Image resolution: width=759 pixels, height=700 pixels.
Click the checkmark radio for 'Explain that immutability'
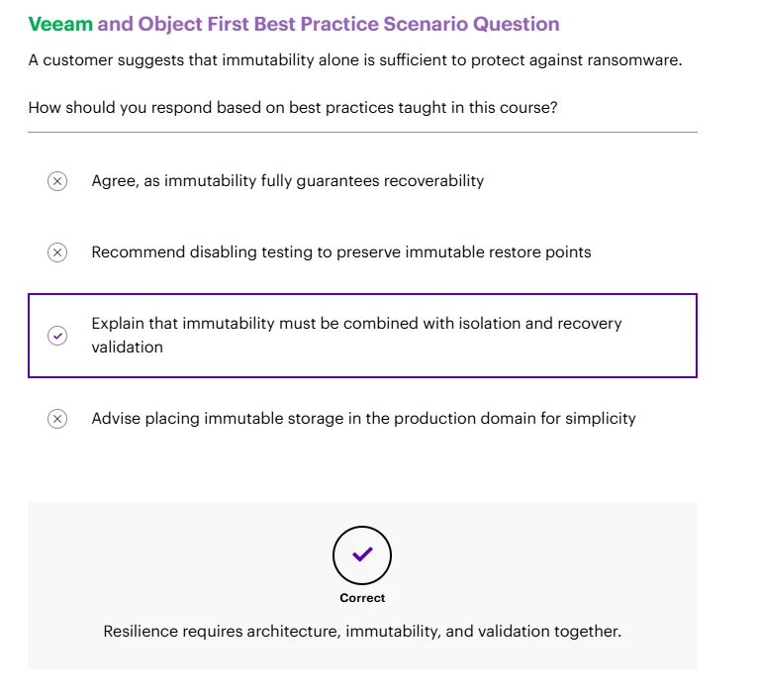click(x=57, y=336)
